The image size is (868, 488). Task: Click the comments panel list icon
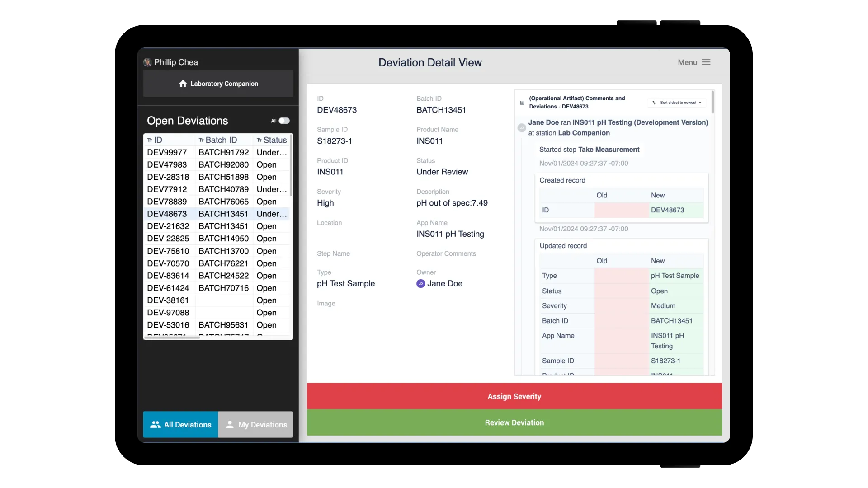pos(522,103)
